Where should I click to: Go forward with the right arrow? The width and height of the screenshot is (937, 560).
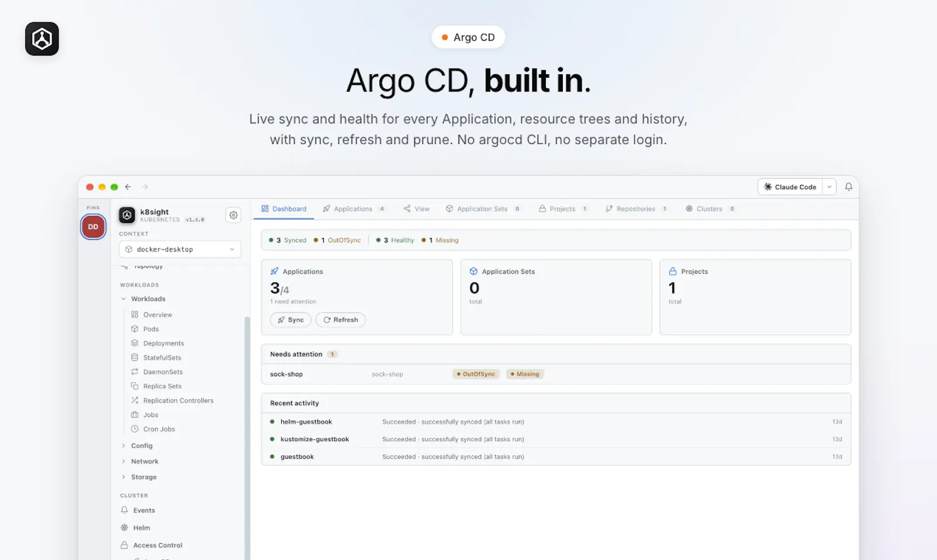coord(145,187)
